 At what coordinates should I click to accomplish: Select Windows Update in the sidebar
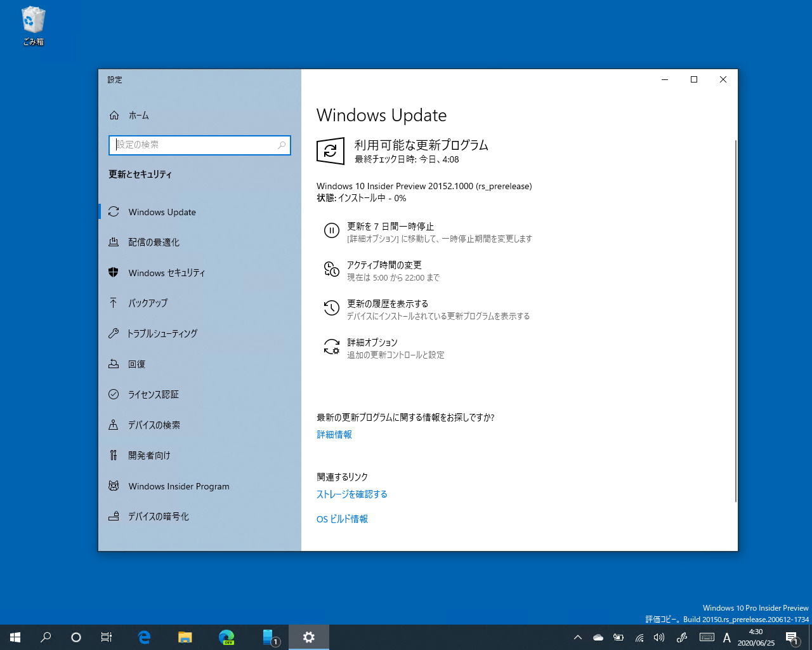[x=162, y=212]
